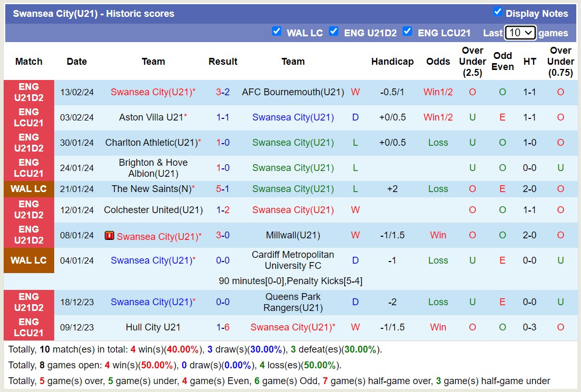The image size is (581, 392).
Task: Click the Handicap column header
Action: click(x=392, y=62)
